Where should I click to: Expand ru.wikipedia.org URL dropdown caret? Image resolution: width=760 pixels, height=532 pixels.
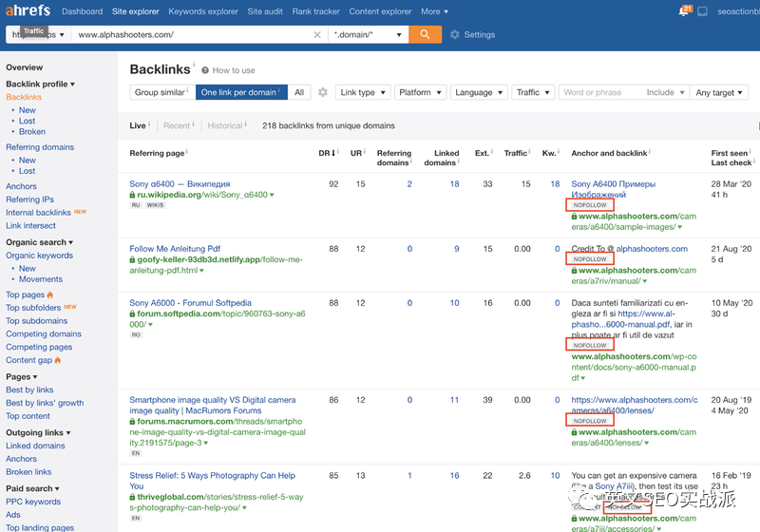[x=272, y=195]
